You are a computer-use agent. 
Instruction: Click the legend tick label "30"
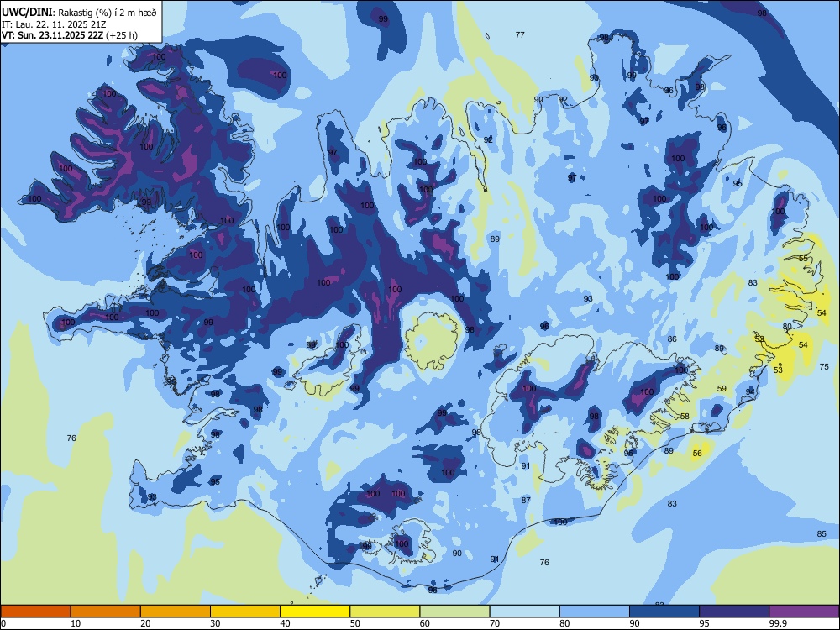tap(215, 623)
